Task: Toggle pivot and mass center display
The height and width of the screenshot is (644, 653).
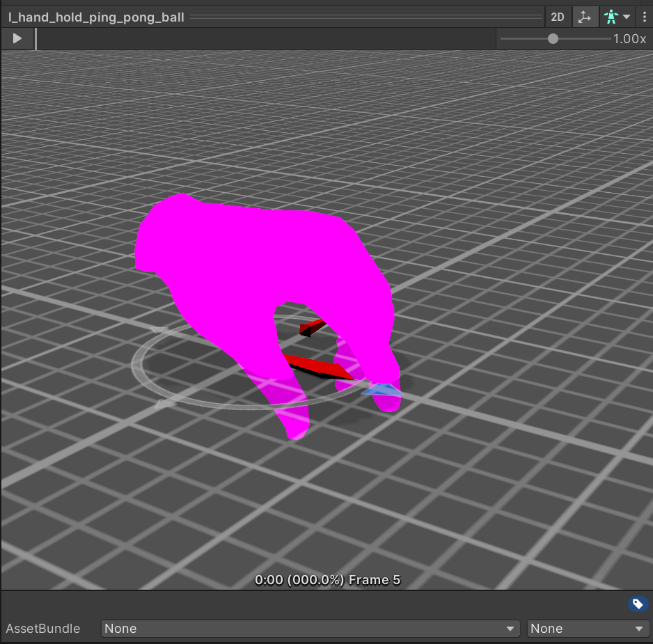Action: pos(584,17)
